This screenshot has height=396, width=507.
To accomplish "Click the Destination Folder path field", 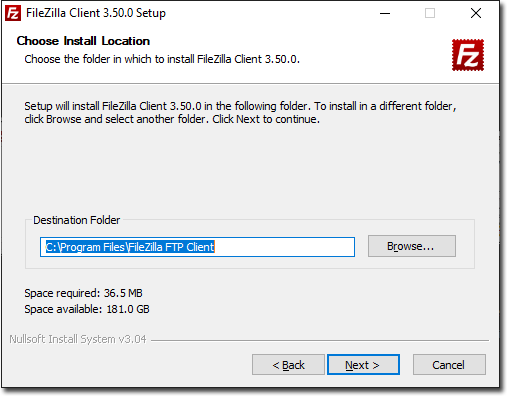I will tap(197, 247).
